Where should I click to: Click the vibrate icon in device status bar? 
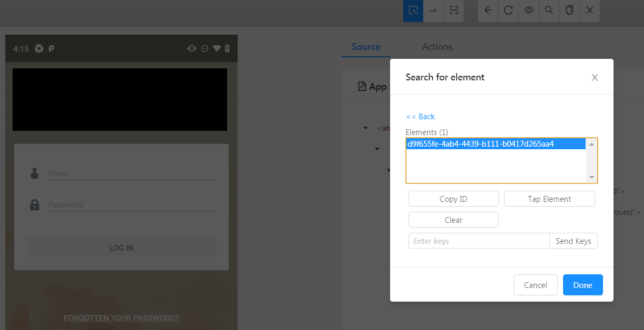[192, 48]
